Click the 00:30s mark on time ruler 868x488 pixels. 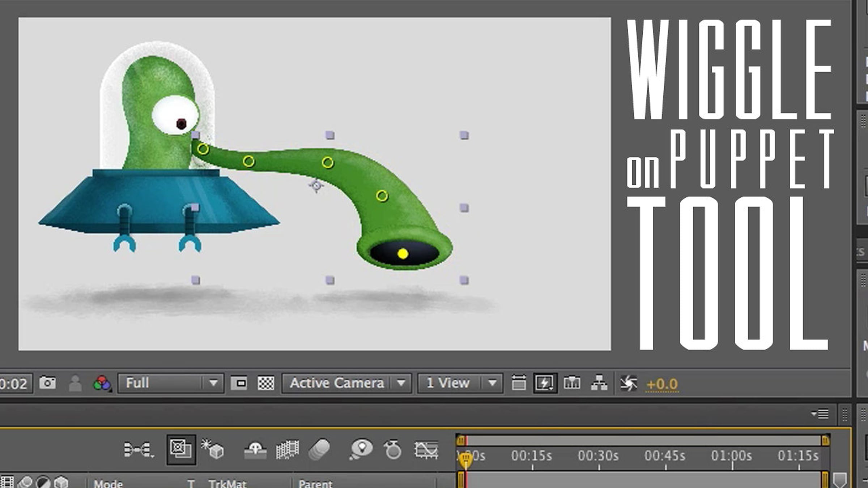coord(599,456)
